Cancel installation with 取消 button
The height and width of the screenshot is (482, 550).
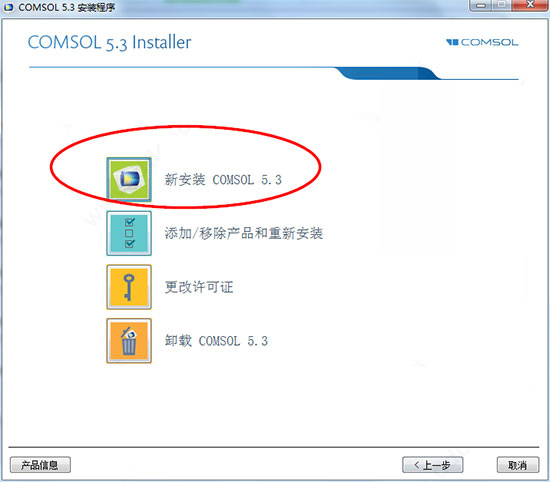pos(518,465)
